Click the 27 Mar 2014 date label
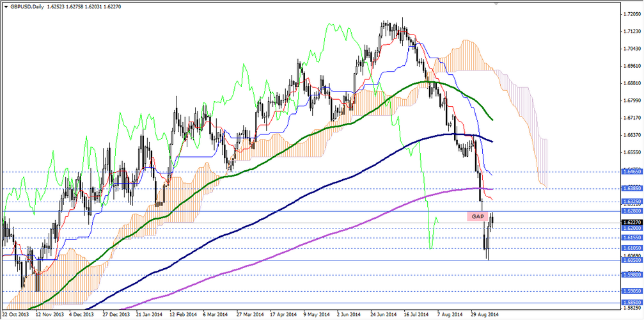Viewport: 644px width, 320px height. 249,314
